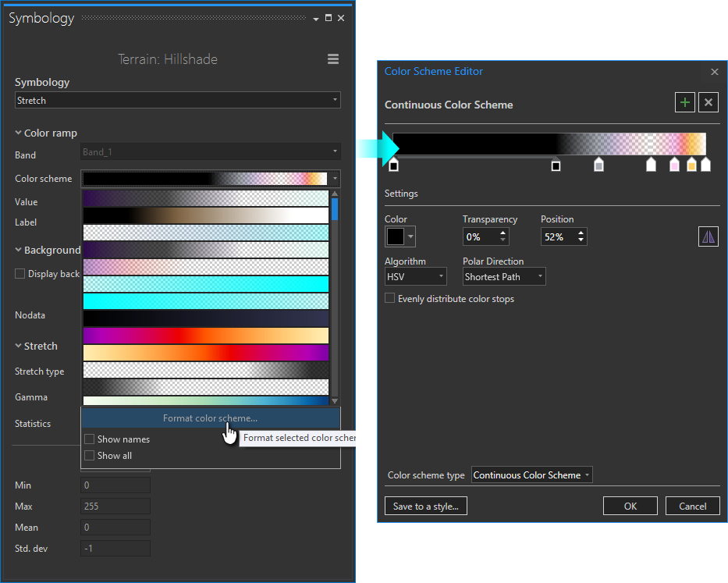Open the Symbology type Stretch dropdown
The width and height of the screenshot is (728, 583).
point(178,101)
